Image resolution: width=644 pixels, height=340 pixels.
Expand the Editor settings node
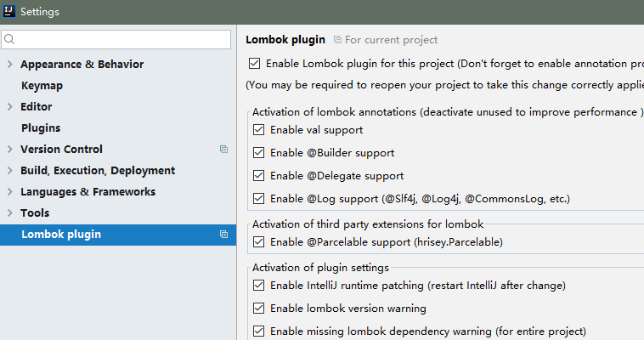(x=9, y=107)
